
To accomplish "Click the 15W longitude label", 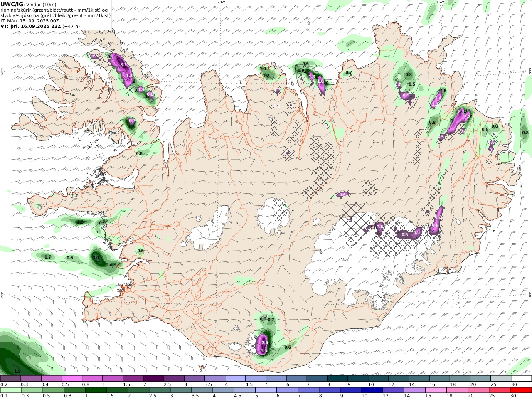I will click(x=440, y=2).
